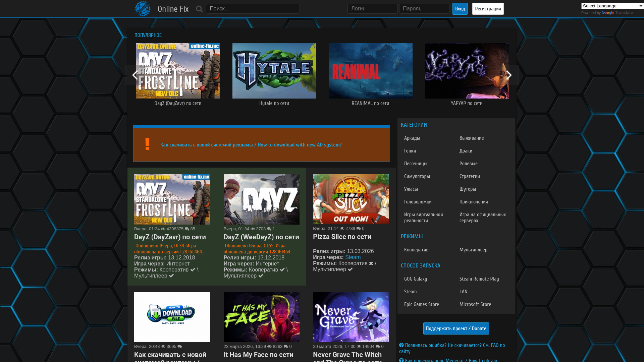Screen dimensions: 644x362
Task: Select the Головоломки category
Action: (418, 202)
